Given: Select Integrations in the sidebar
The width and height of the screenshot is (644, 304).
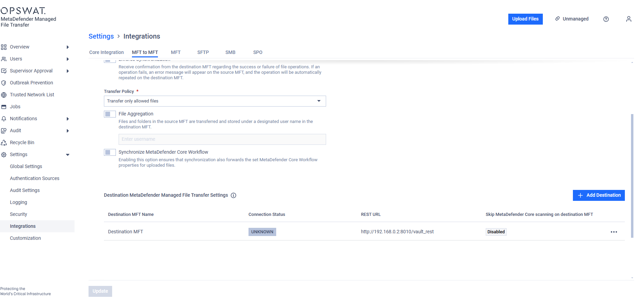Looking at the screenshot, I should coord(37,226).
